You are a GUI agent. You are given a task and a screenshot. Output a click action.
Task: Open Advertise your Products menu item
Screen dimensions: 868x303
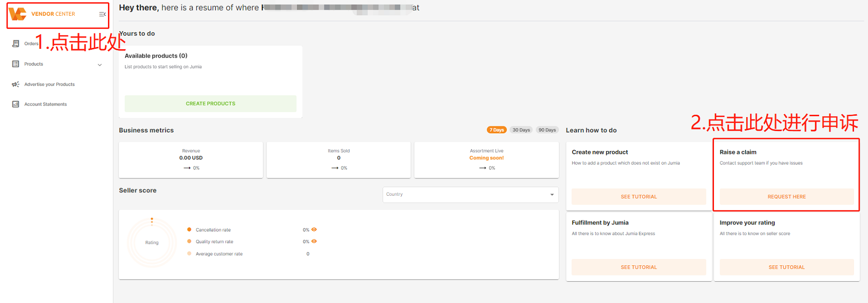click(x=49, y=85)
